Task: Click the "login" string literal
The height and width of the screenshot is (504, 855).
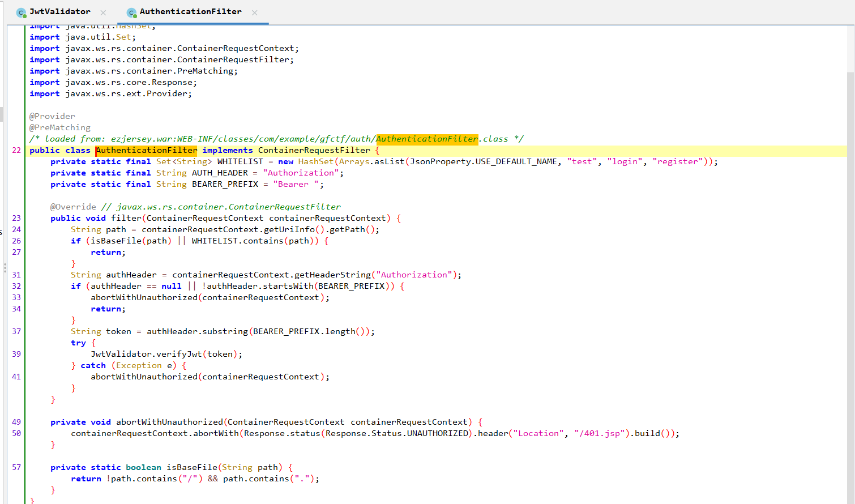Action: pos(625,161)
